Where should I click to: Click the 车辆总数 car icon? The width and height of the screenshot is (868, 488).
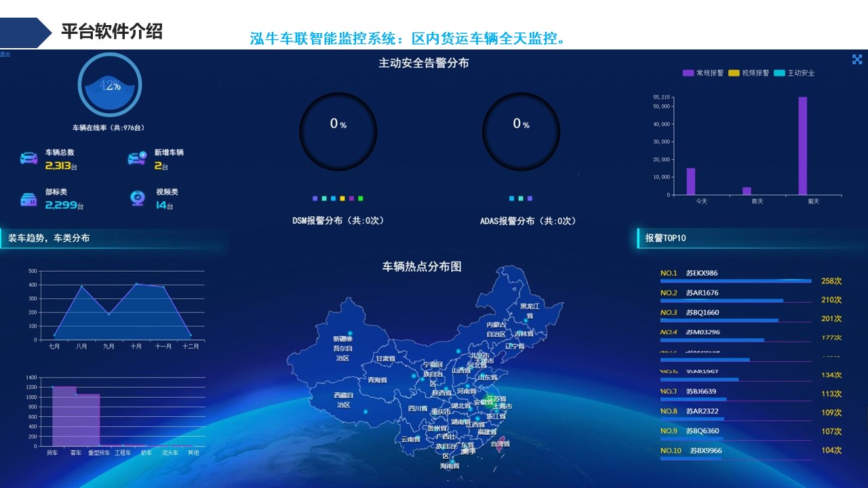(28, 159)
